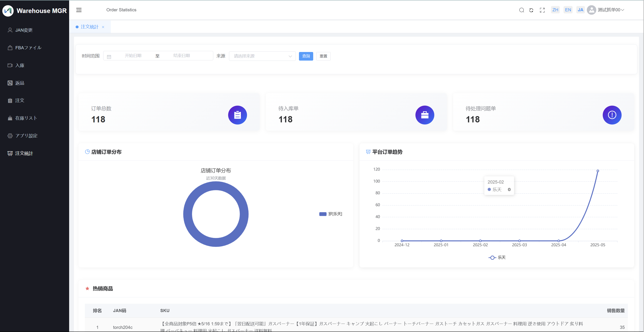Image resolution: width=644 pixels, height=332 pixels.
Task: Open the search icon in the top bar
Action: coord(521,10)
